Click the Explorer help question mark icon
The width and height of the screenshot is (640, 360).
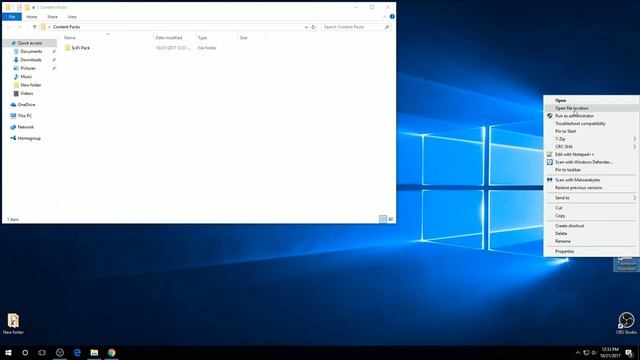pos(392,17)
